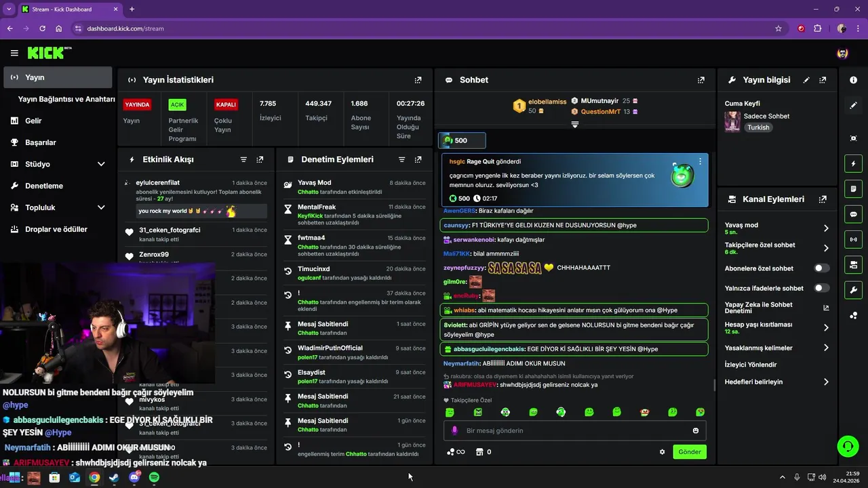The image size is (868, 488).
Task: Click the Sadece Sohbet category thumbnail
Action: (x=732, y=121)
